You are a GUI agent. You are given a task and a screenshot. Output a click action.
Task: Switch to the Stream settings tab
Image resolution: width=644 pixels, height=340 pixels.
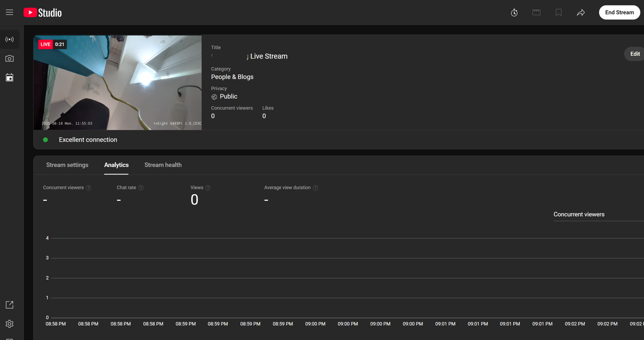click(67, 165)
